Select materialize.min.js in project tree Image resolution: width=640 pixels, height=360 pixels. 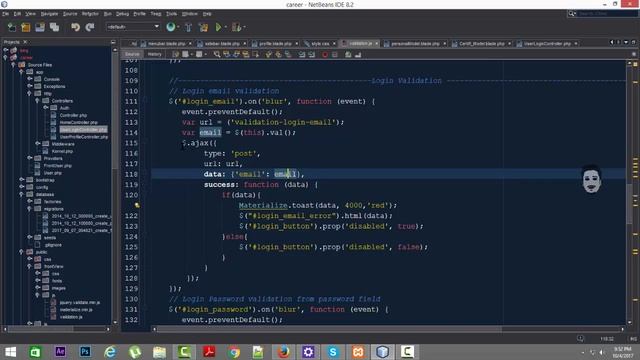tap(76, 310)
